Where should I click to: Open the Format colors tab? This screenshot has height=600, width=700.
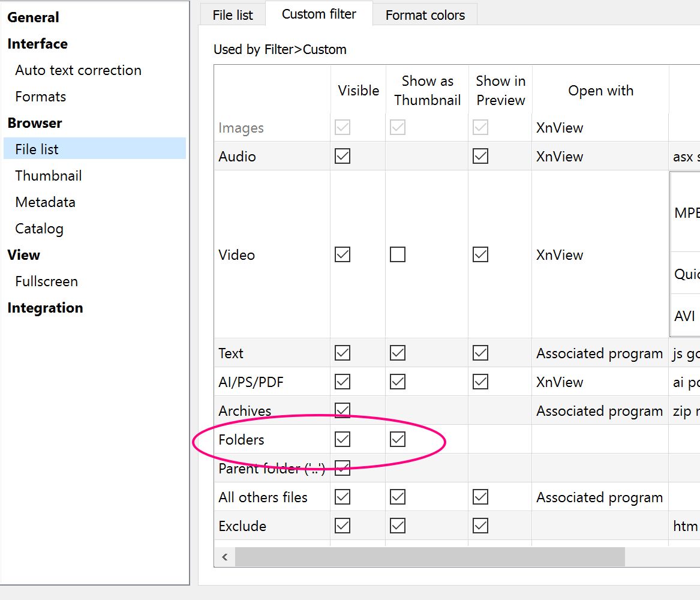(x=425, y=16)
